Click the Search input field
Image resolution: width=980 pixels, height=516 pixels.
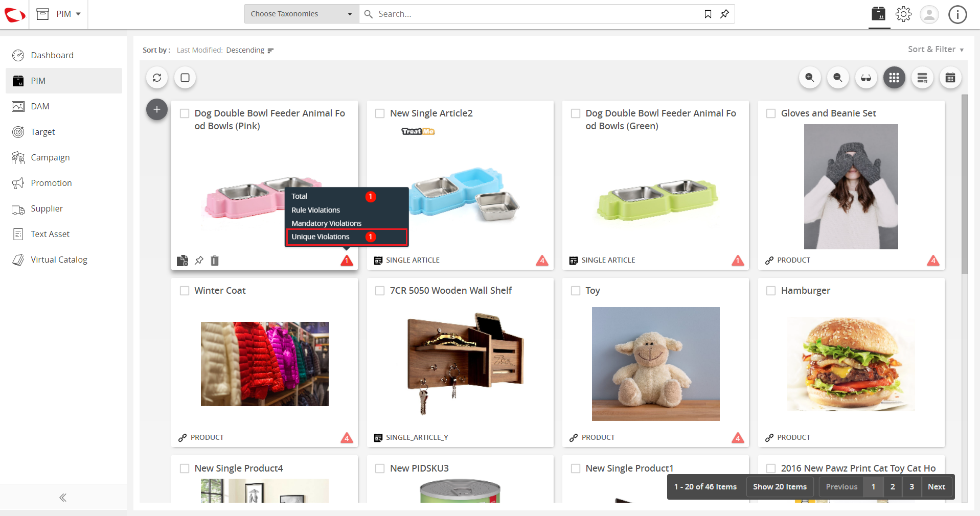point(537,14)
